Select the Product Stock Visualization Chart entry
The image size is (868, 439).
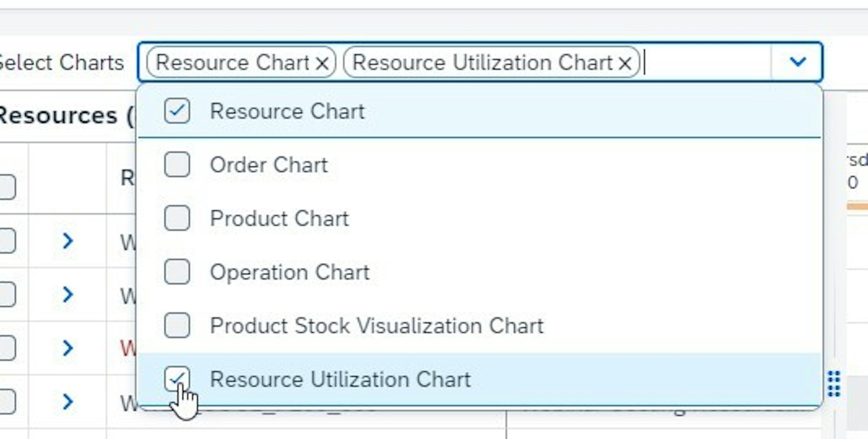(376, 326)
